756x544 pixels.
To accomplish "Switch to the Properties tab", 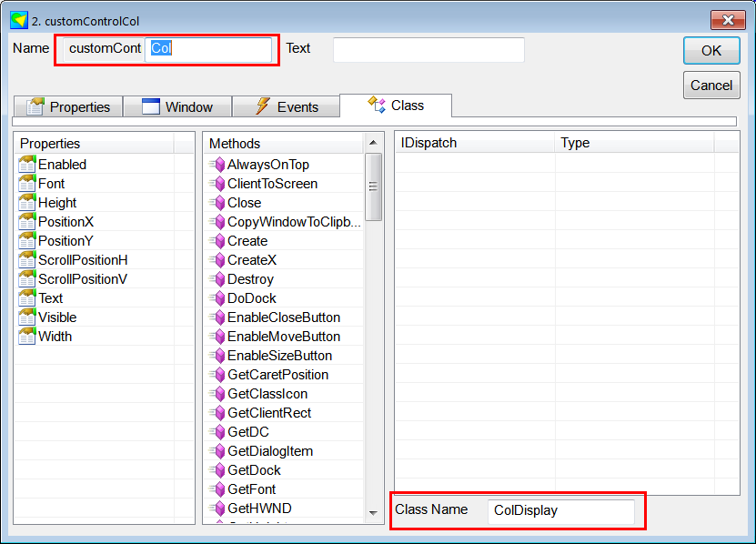I will coord(68,106).
